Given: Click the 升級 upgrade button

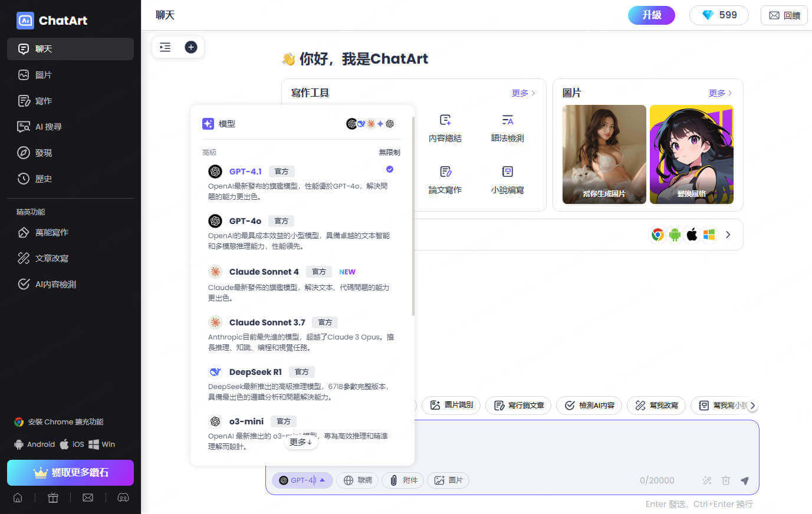Looking at the screenshot, I should (x=652, y=15).
